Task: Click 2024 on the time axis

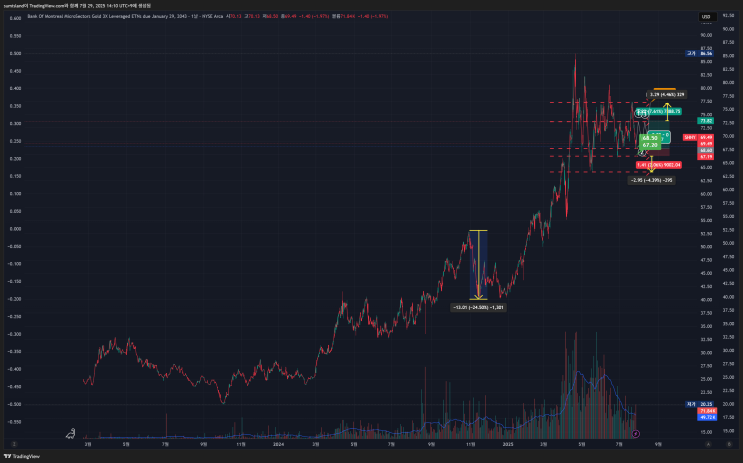Action: [x=278, y=444]
